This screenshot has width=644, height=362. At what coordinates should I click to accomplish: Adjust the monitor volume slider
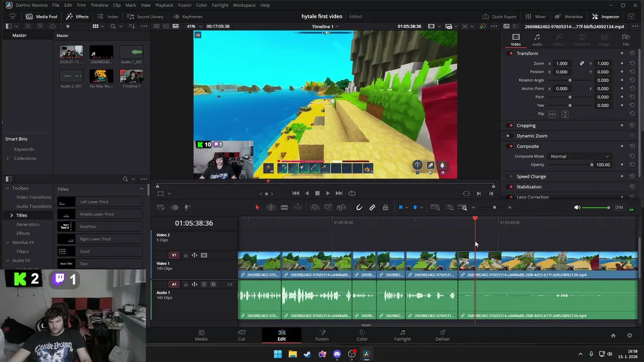596,208
